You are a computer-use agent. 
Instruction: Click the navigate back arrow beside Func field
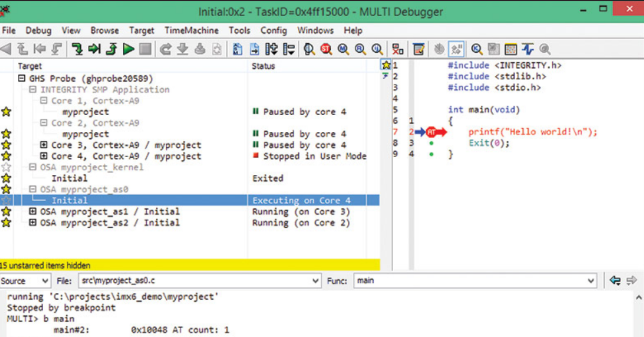coord(615,280)
